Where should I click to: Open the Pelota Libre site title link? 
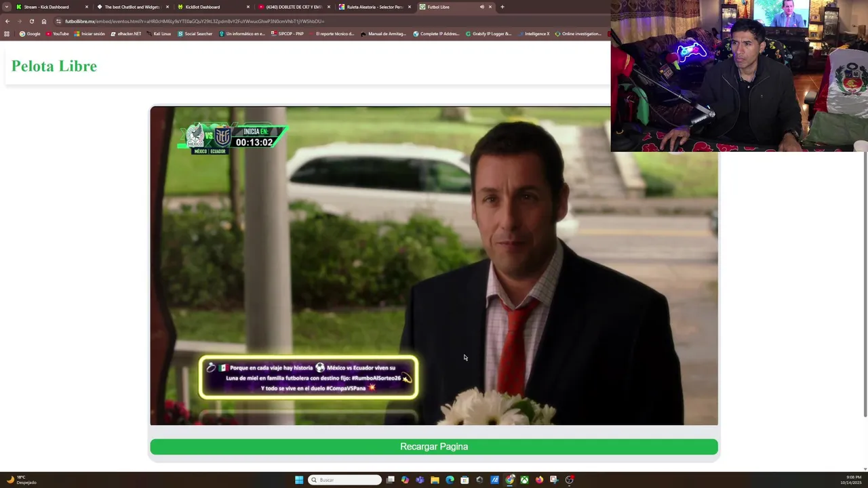pyautogui.click(x=54, y=66)
